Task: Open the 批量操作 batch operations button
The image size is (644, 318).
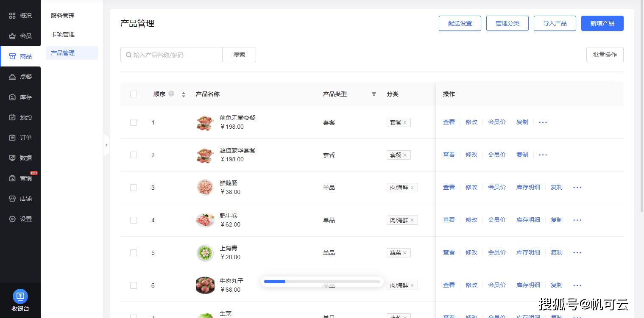Action: 605,55
